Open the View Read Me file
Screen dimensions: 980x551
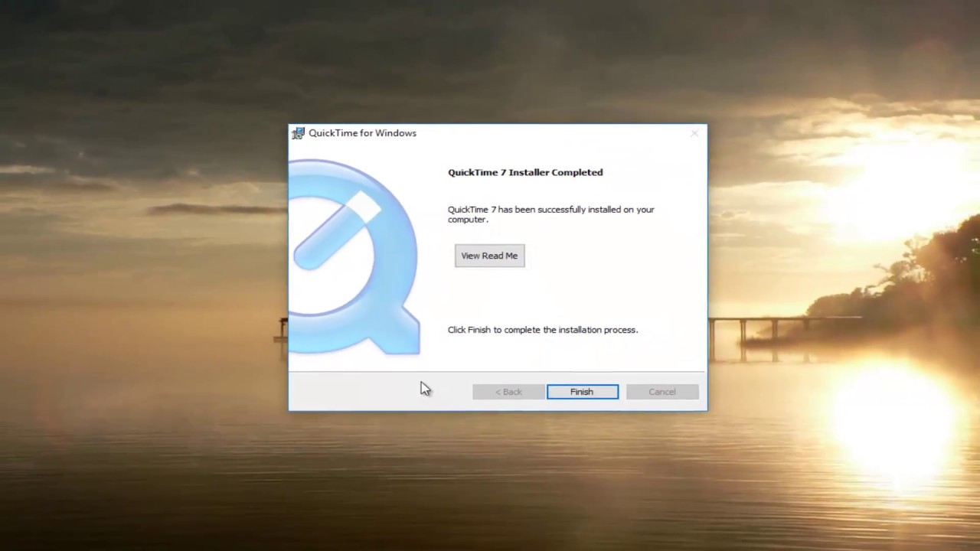point(489,256)
